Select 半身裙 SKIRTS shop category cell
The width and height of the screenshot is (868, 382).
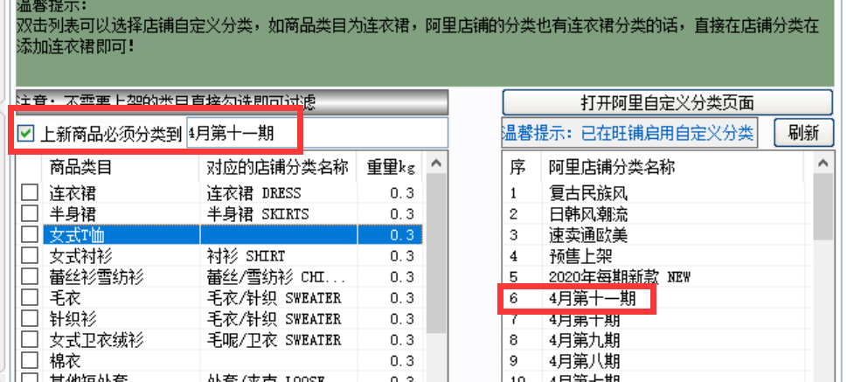(257, 213)
